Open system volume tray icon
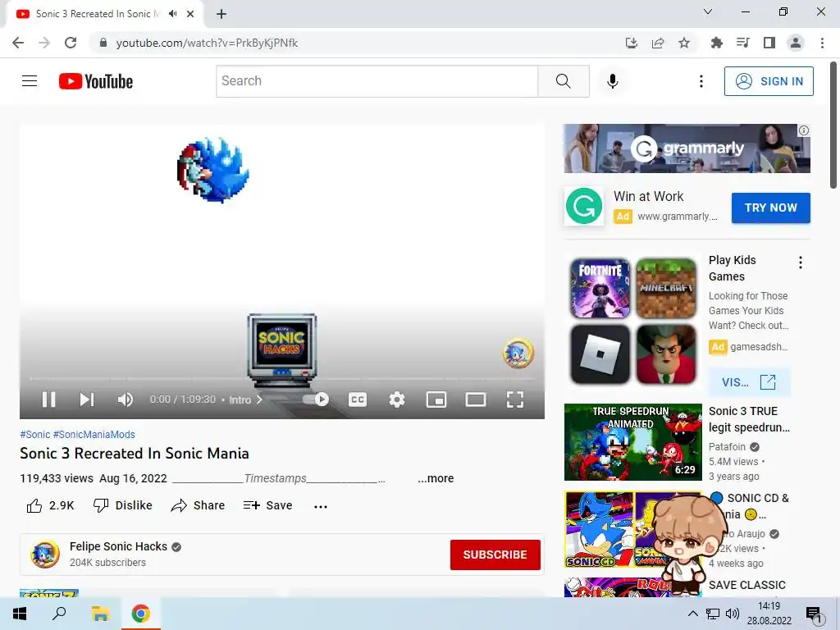Screen dimensions: 840x630 [x=733, y=614]
